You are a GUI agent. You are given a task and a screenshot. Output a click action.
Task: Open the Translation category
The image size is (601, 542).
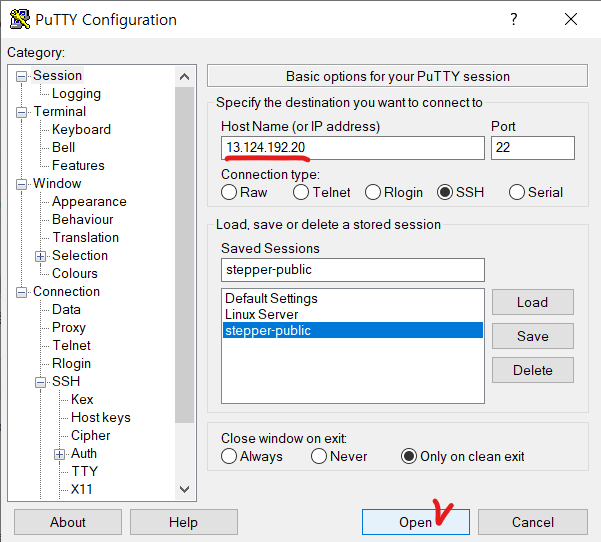tap(85, 238)
